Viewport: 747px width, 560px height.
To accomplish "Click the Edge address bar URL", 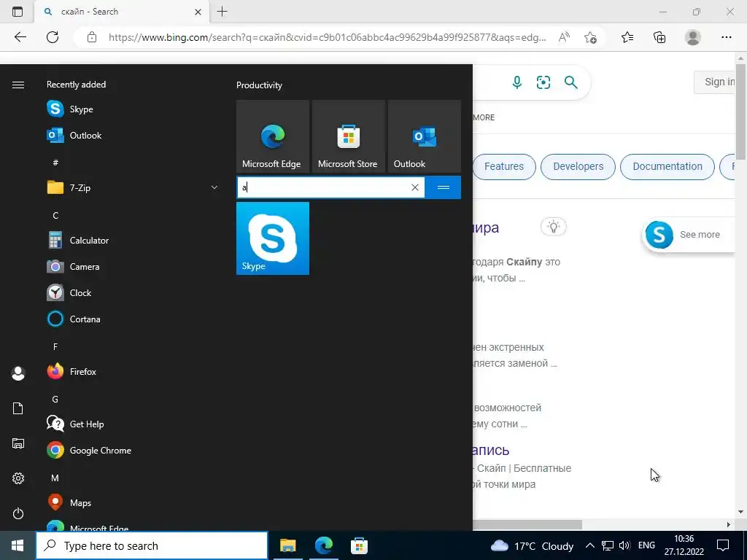I will pos(327,37).
